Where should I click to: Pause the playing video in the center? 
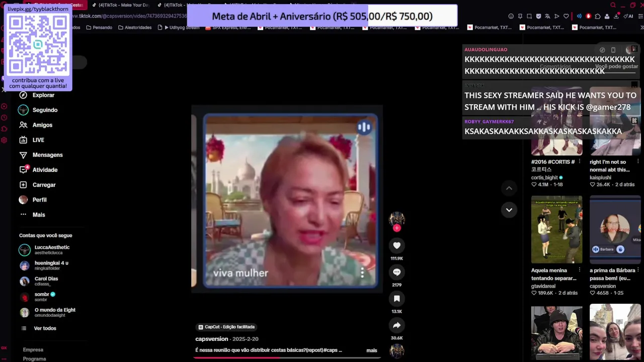287,199
